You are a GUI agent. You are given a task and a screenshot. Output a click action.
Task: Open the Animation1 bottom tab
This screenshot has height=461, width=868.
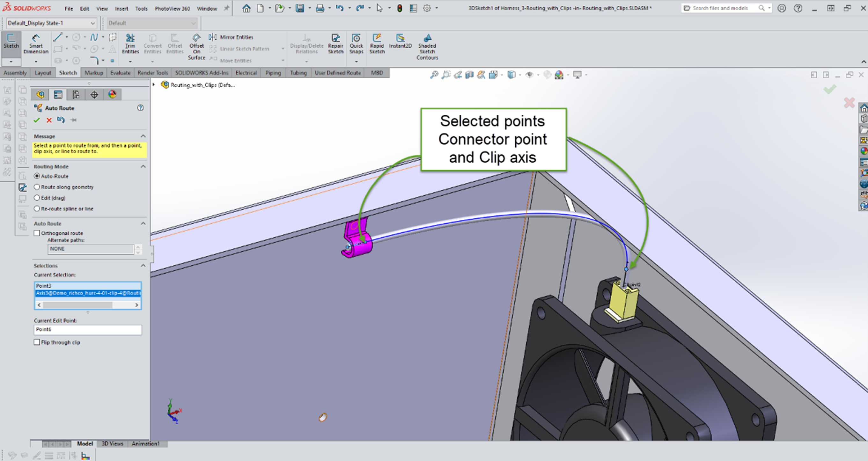click(x=145, y=443)
